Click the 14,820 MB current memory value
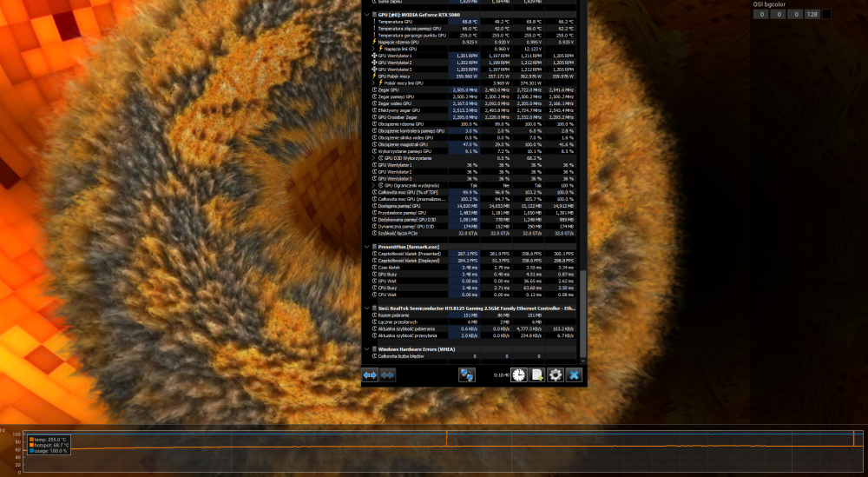The height and width of the screenshot is (477, 868). (469, 206)
